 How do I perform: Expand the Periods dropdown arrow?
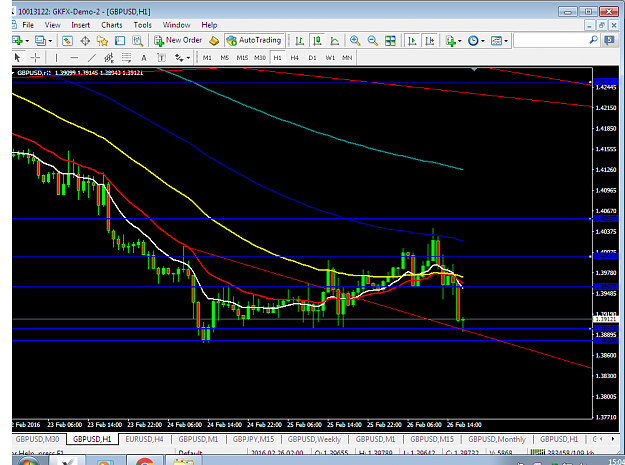(483, 41)
